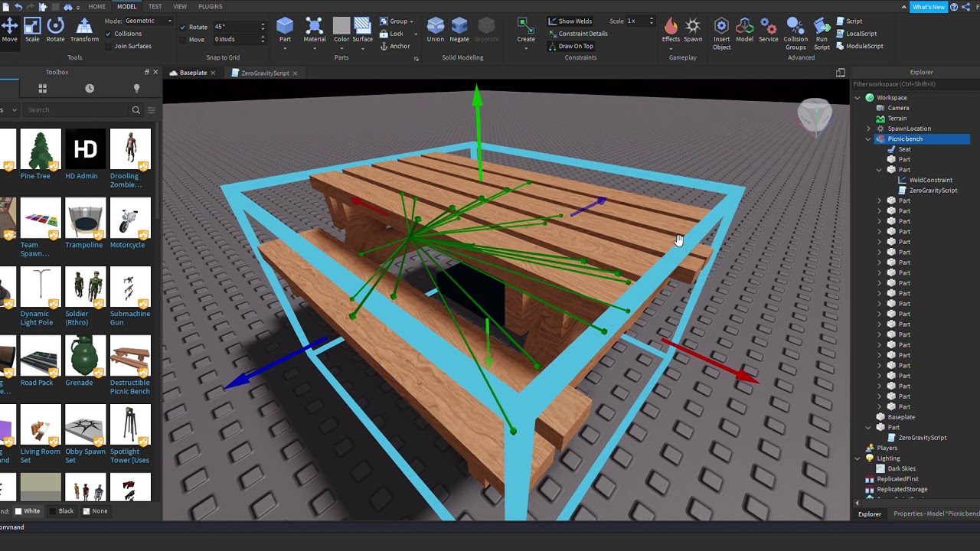Viewport: 980px width, 551px height.
Task: Select the White background radio button
Action: [20, 511]
